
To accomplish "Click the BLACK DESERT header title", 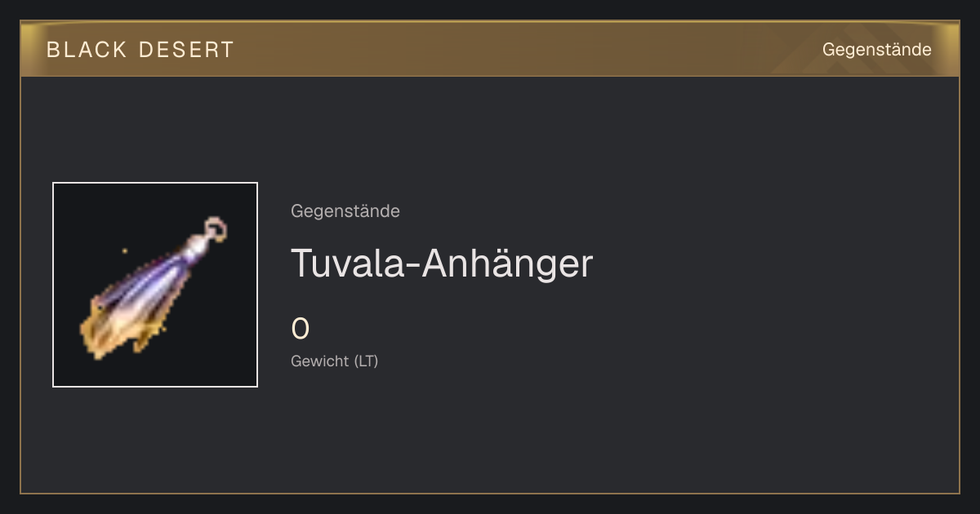I will click(x=140, y=50).
